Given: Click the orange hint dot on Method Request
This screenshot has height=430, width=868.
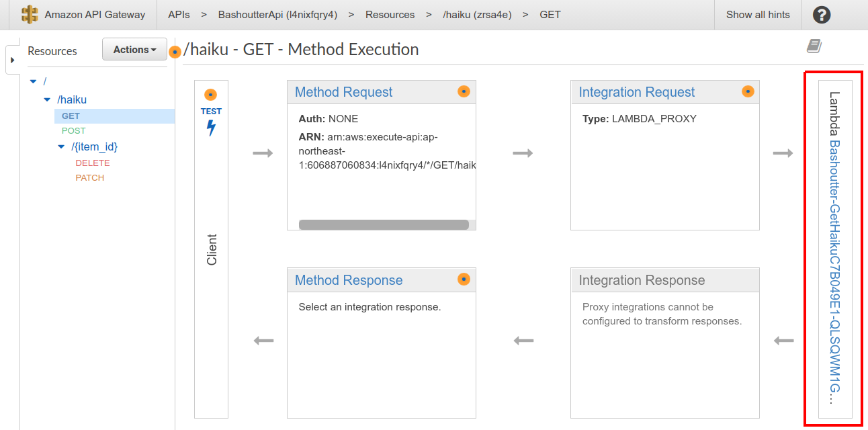Looking at the screenshot, I should coord(464,91).
